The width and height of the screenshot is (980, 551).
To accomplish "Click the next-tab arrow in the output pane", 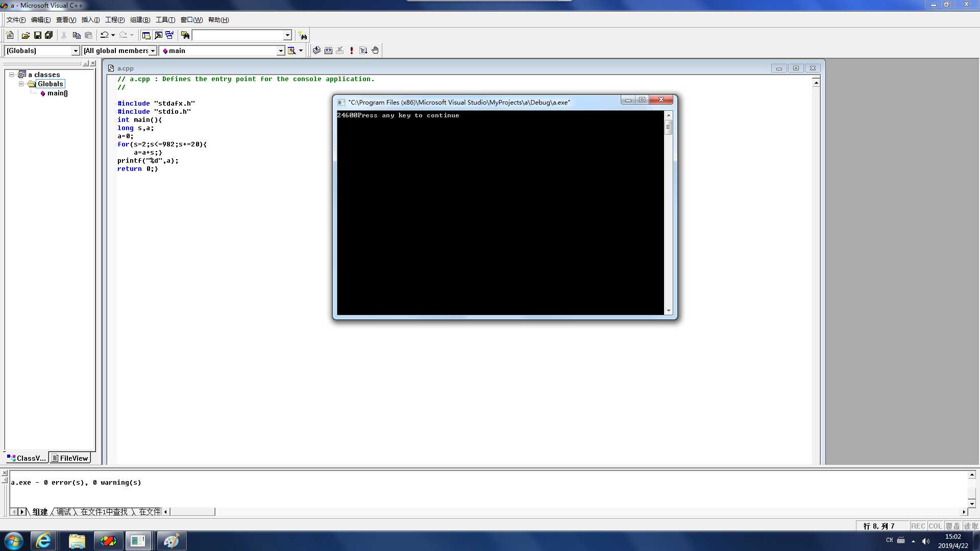I will pos(22,512).
